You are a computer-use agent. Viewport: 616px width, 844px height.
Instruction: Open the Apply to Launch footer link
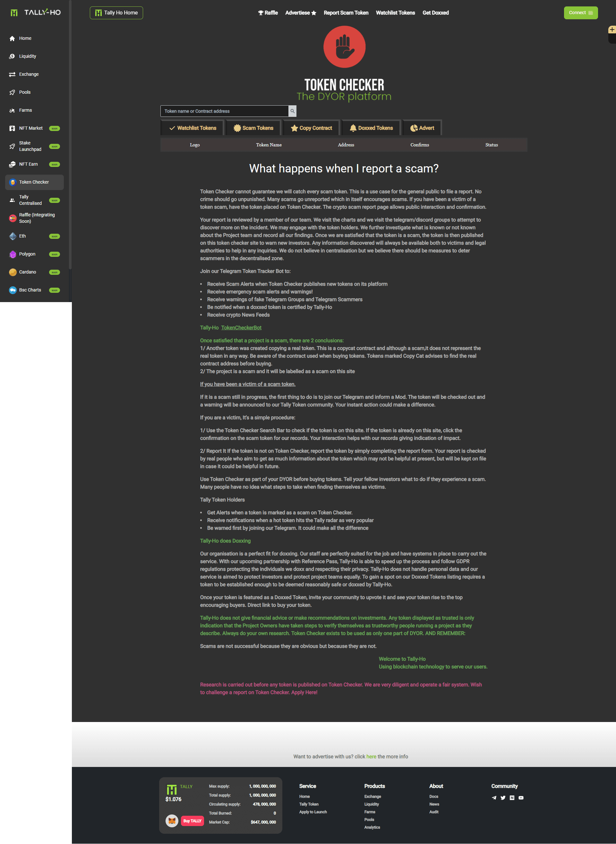pos(313,812)
